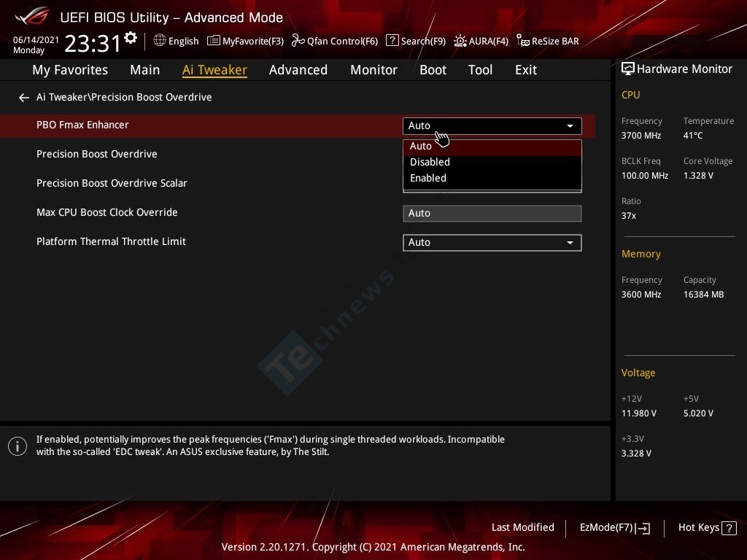747x560 pixels.
Task: Select Platform Thermal Throttle Limit label
Action: pyautogui.click(x=111, y=241)
